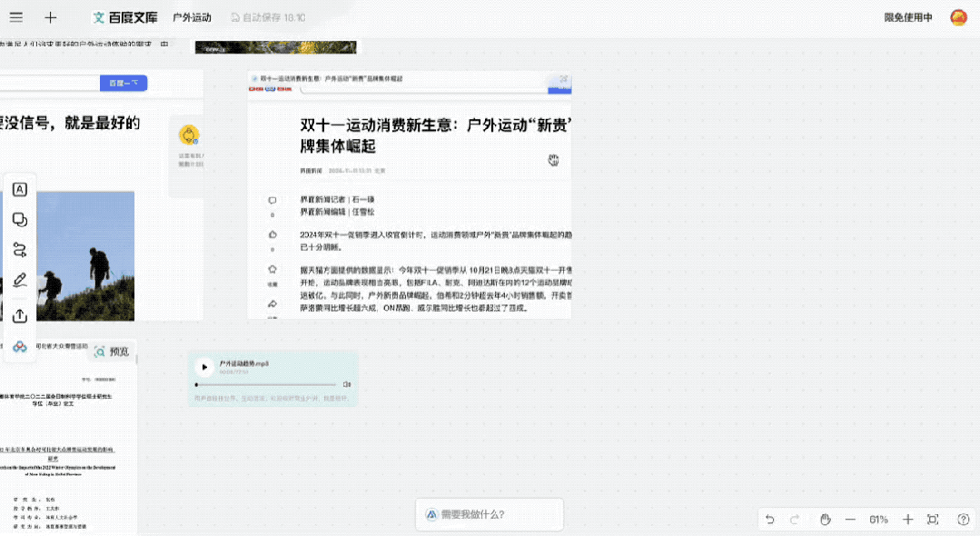Fit canvas to screen icon

[x=933, y=519]
